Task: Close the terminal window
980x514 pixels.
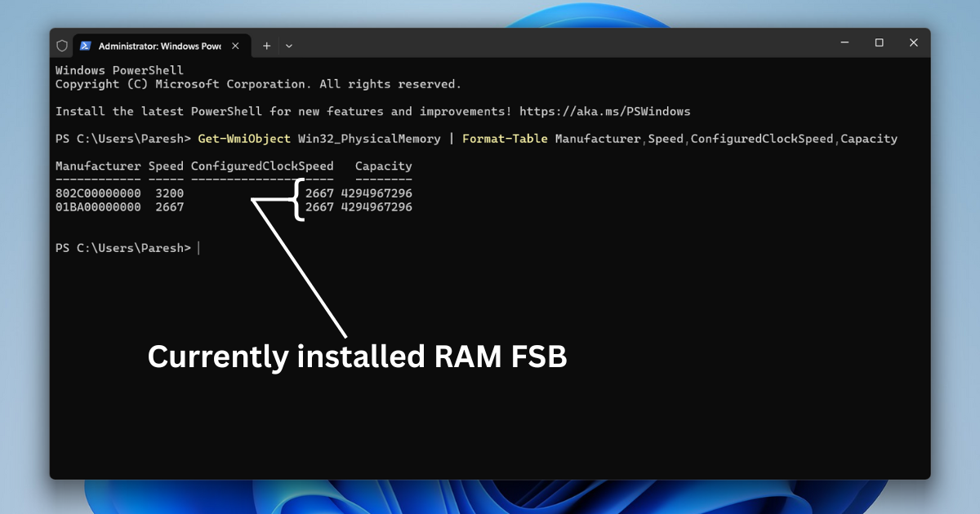Action: pos(914,42)
